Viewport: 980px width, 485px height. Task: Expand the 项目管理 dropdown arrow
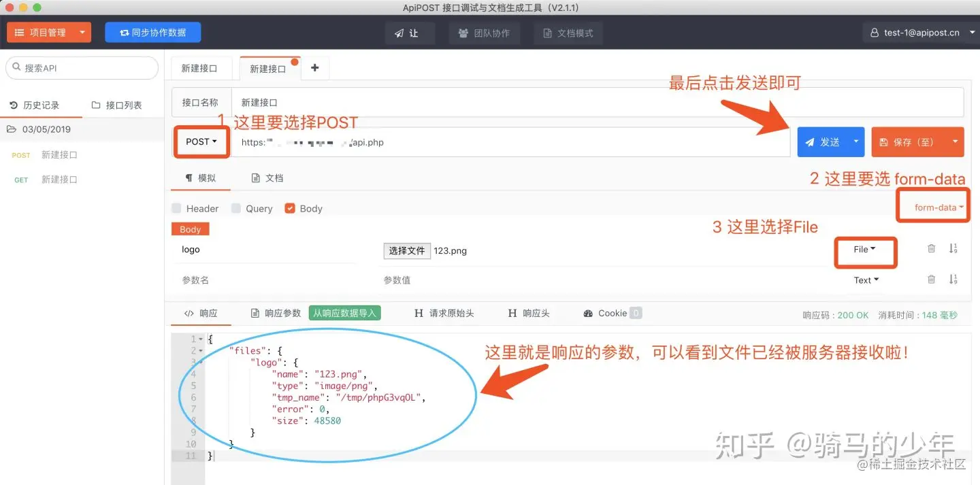tap(82, 33)
